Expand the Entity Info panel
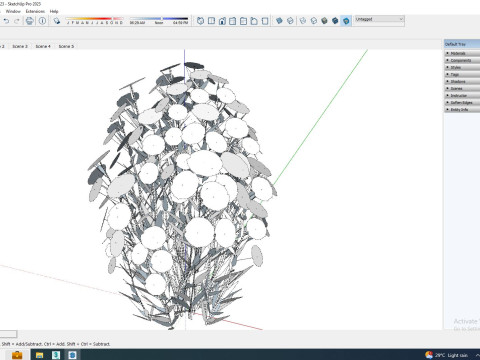 (x=462, y=110)
